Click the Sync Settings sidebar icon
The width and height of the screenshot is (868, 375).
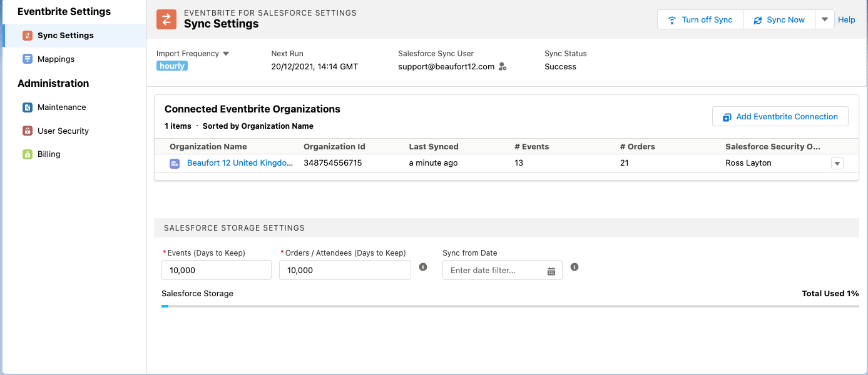point(27,36)
